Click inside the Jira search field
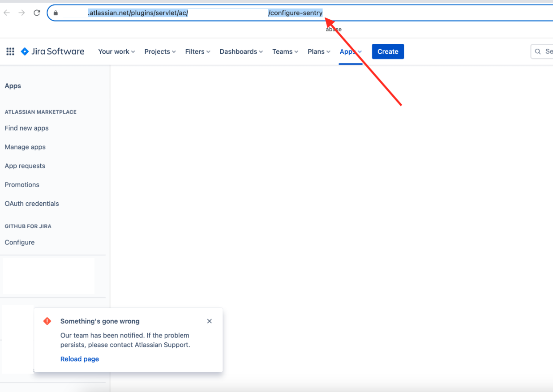Screen dimensions: 553x392 point(542,51)
